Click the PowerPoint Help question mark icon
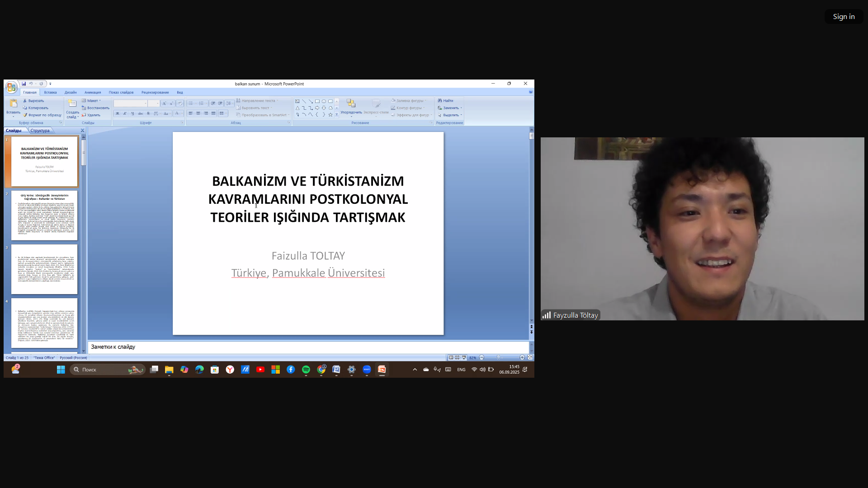The image size is (868, 488). 531,92
